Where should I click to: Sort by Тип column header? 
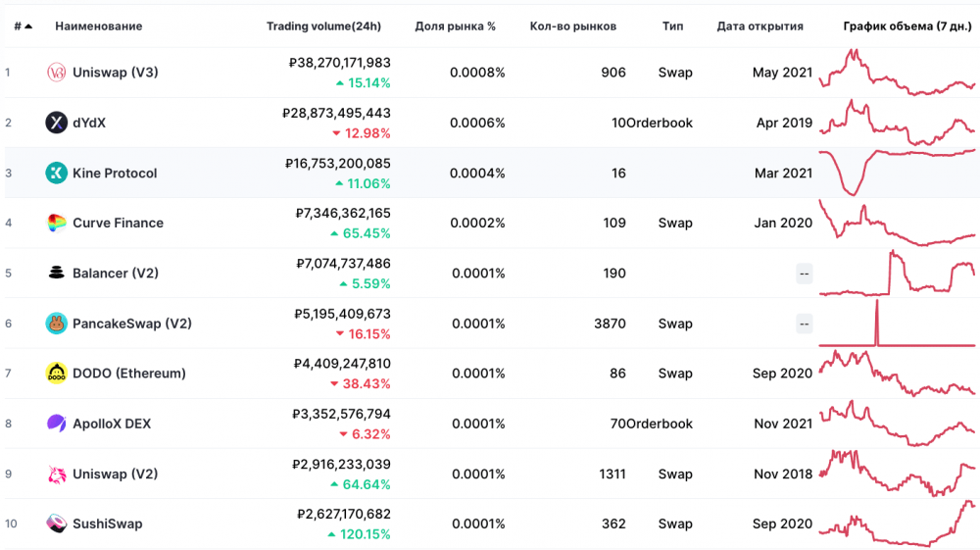[672, 26]
